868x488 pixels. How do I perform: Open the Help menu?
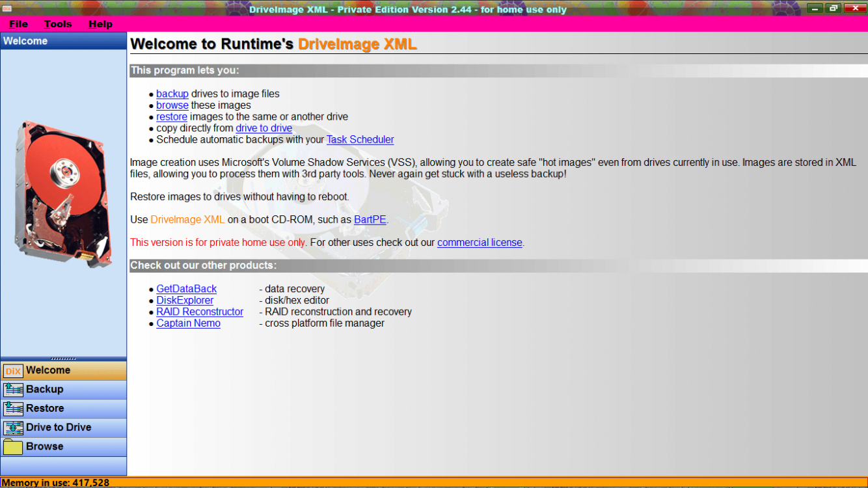click(x=100, y=24)
